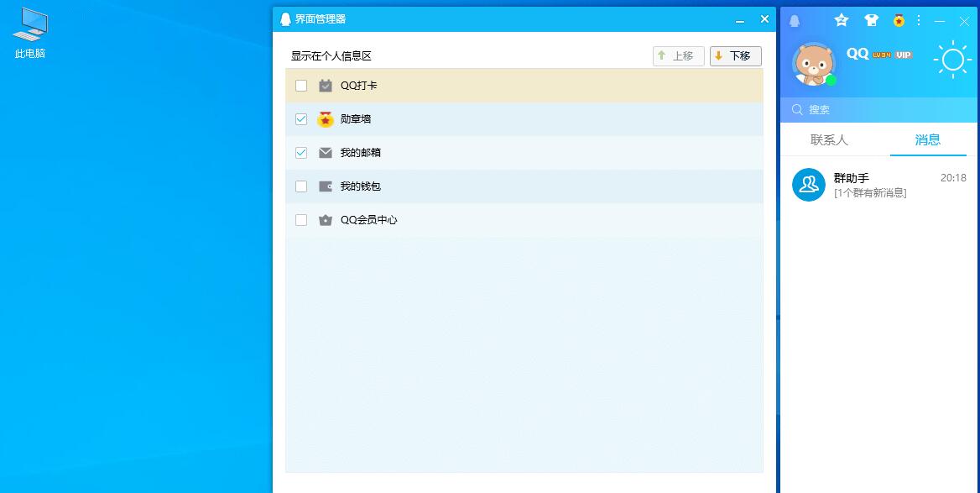980x493 pixels.
Task: Enable the QQ会员中心 checkbox
Action: click(301, 219)
